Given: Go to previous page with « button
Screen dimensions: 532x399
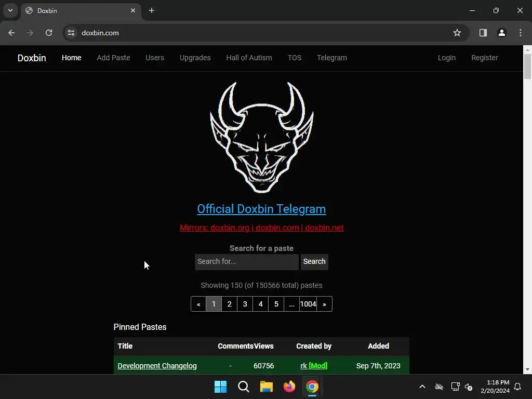Looking at the screenshot, I should click(198, 304).
